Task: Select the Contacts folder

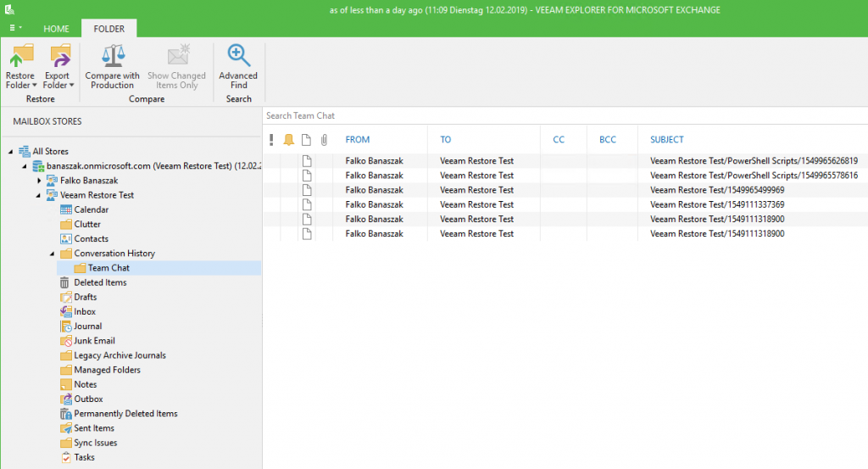Action: [84, 238]
